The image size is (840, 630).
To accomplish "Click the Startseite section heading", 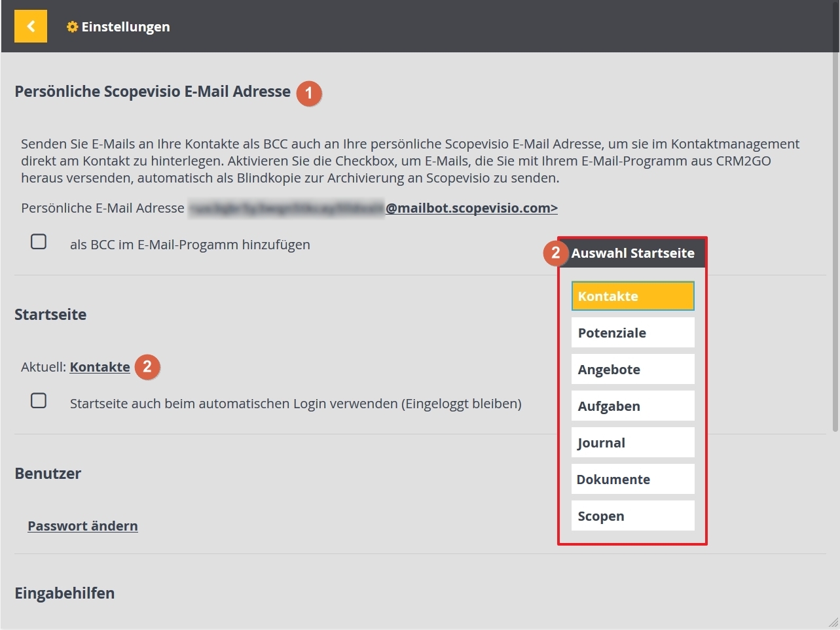I will 50,315.
